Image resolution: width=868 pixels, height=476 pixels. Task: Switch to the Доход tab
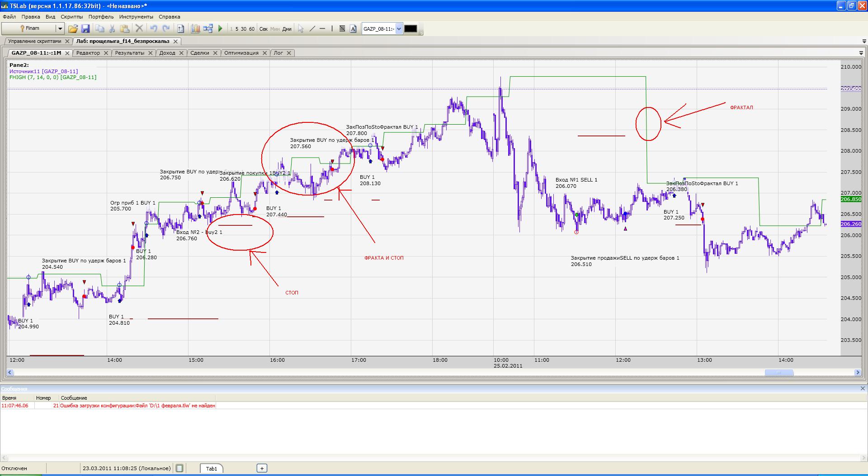[167, 53]
